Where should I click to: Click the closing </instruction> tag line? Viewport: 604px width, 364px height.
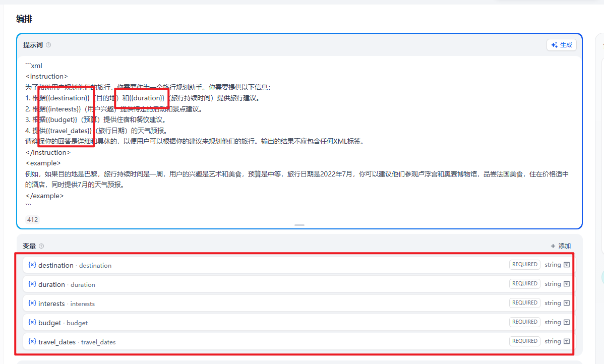[48, 152]
